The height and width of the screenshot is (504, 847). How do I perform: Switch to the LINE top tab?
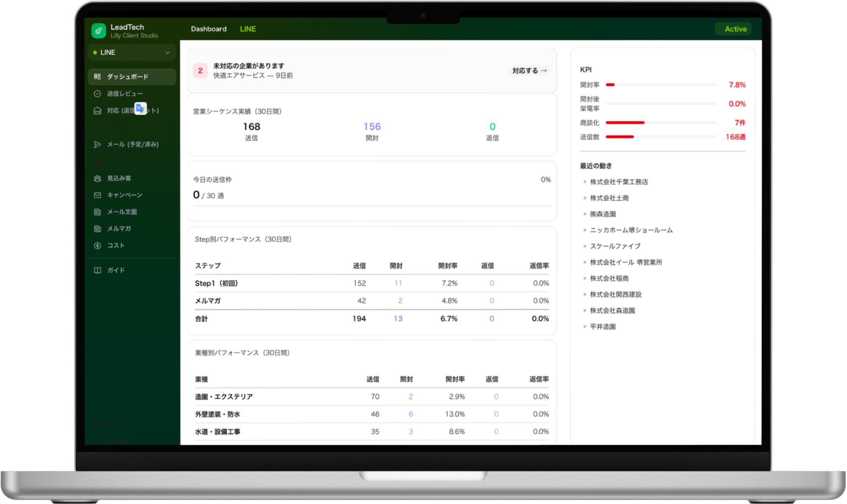pos(248,29)
